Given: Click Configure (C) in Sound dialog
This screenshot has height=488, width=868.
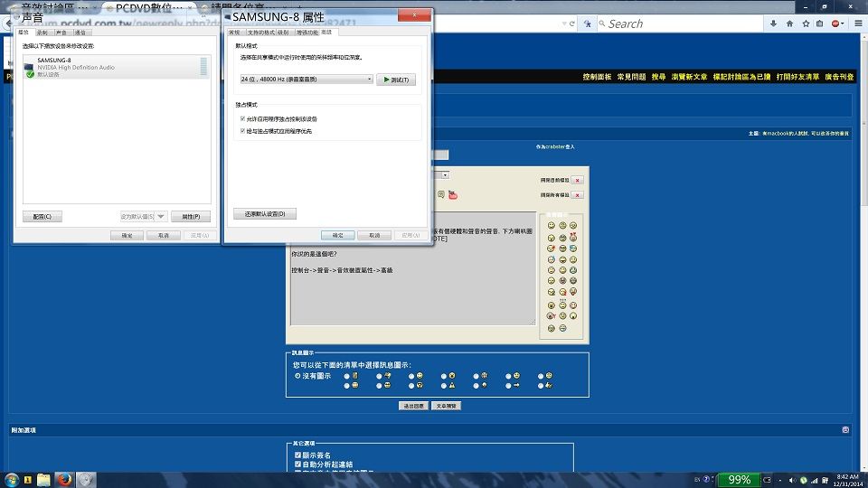Looking at the screenshot, I should tap(42, 216).
